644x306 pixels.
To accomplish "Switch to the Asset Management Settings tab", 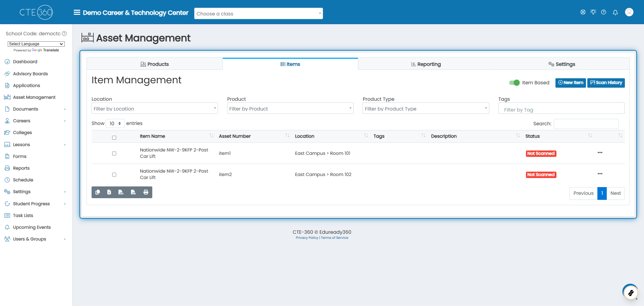I will [562, 64].
